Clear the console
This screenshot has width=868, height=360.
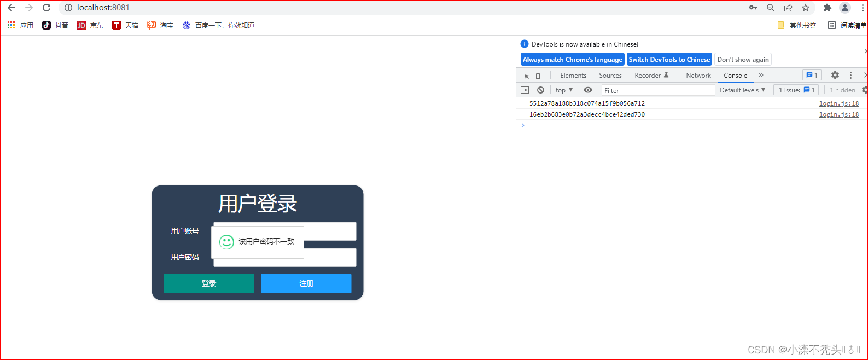pos(540,90)
